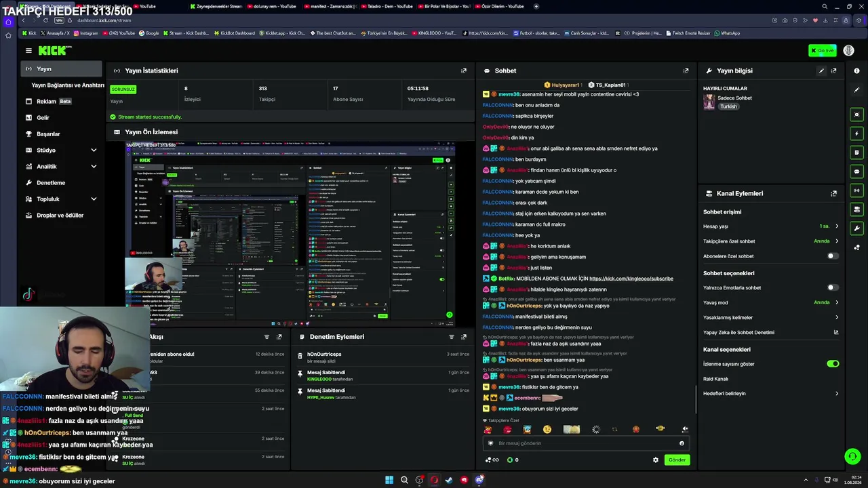Switch to the YouTube browser tab

click(144, 6)
